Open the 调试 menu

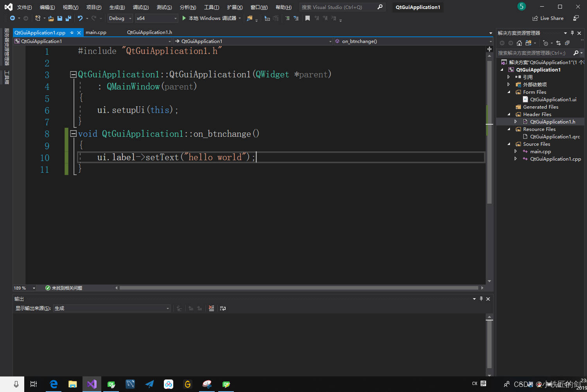[141, 7]
